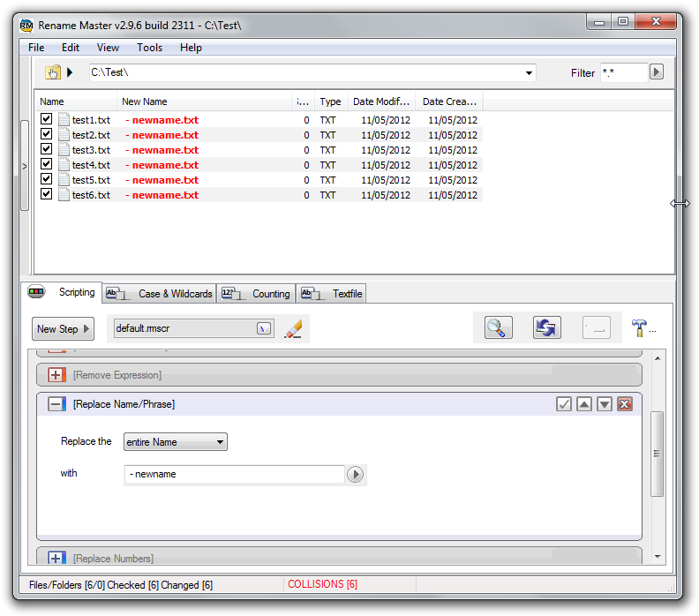Switch to the Counting tab
The height and width of the screenshot is (616, 699).
pyautogui.click(x=256, y=294)
